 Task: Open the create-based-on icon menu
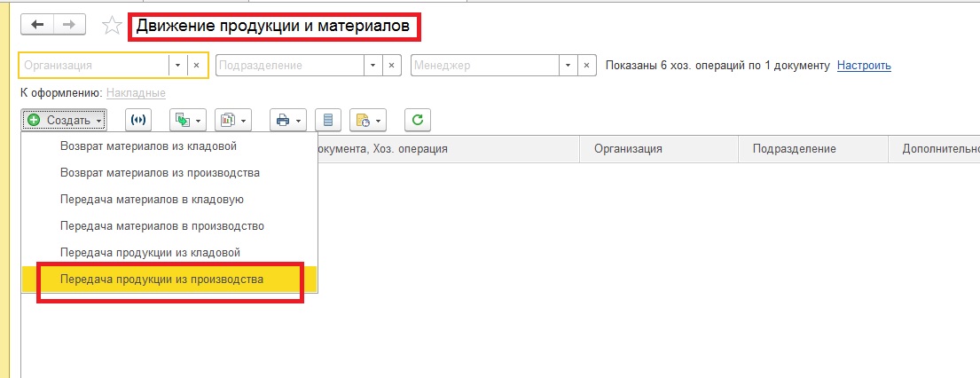pos(188,120)
